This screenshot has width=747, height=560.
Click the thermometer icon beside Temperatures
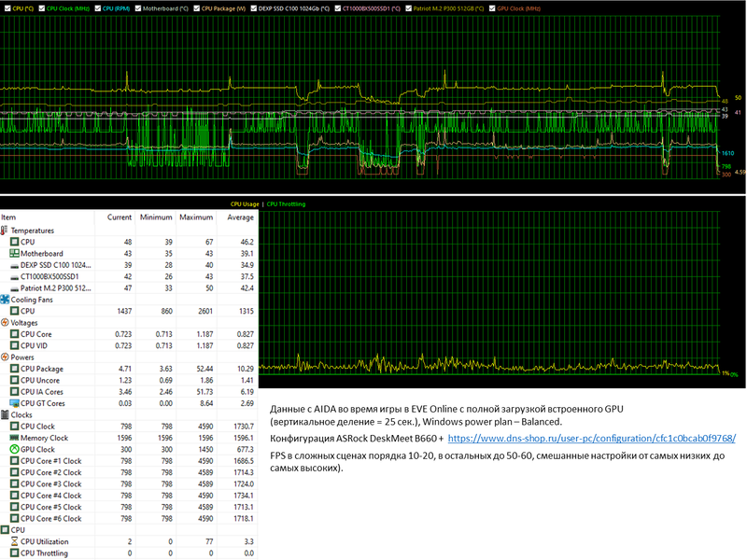click(x=5, y=231)
